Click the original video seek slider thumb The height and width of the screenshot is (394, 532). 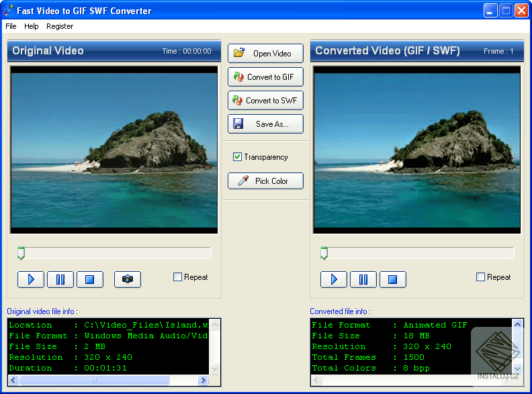point(21,253)
